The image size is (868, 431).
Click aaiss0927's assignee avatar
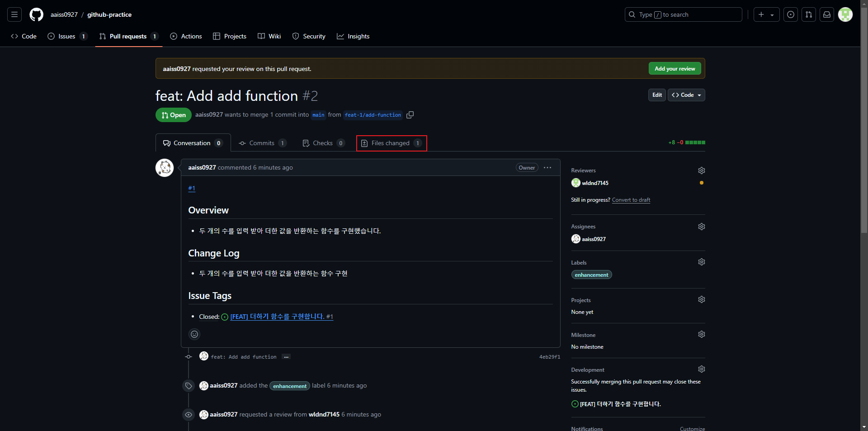pyautogui.click(x=576, y=239)
